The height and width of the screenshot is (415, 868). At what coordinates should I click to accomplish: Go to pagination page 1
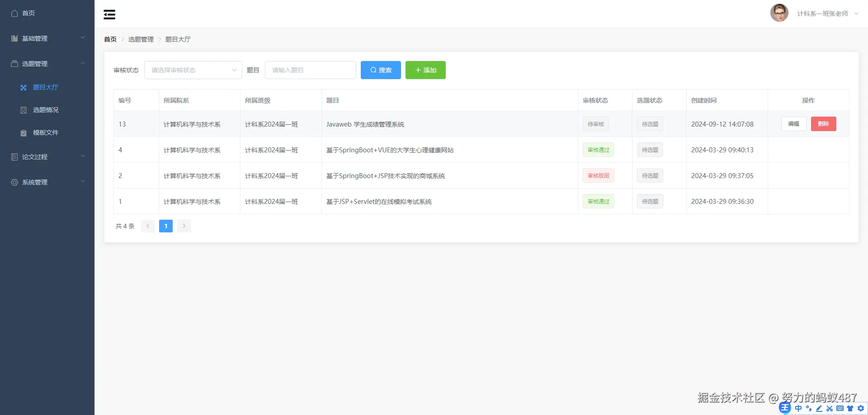[166, 226]
